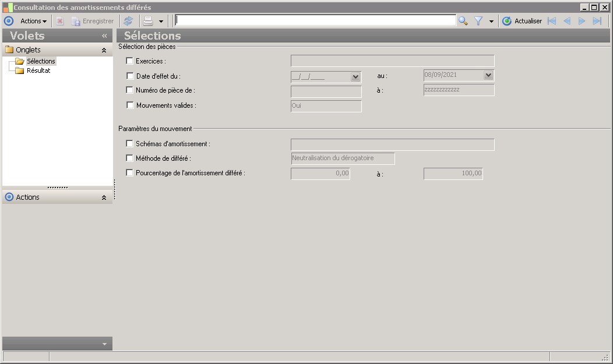This screenshot has height=364, width=613.
Task: Click the dotted horizontal splitter in side panel
Action: [x=58, y=188]
